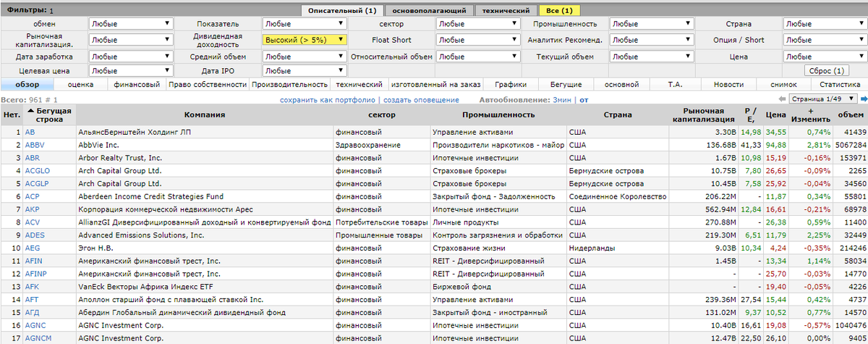Open the Цена filter dropdown
This screenshot has width=868, height=344.
(825, 56)
